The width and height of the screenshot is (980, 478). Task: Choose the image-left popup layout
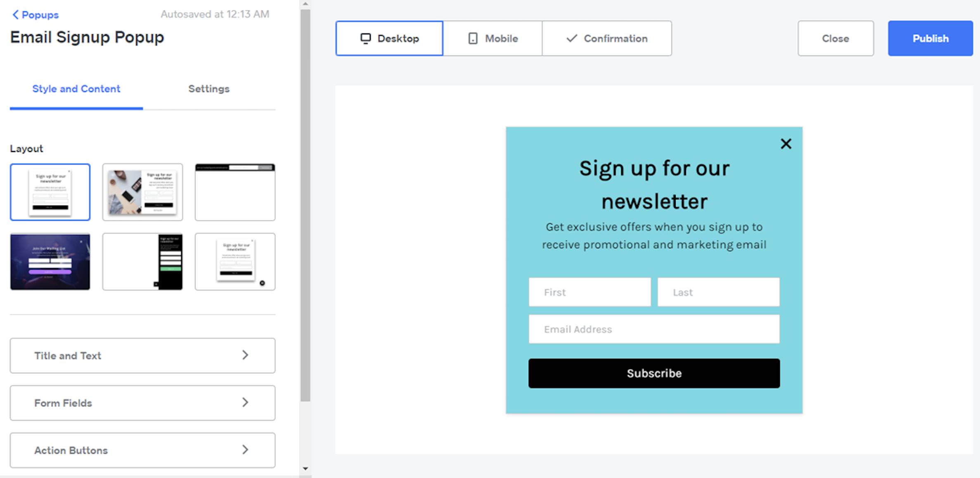tap(142, 192)
